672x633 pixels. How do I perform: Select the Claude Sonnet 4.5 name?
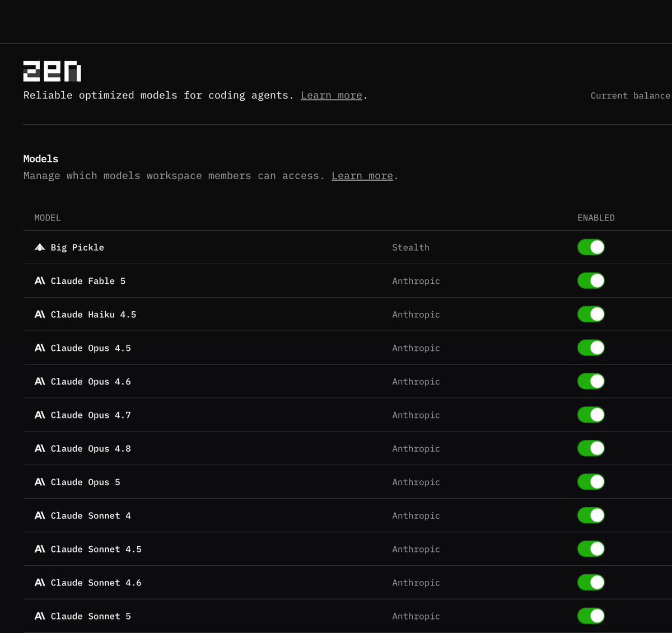[x=96, y=549]
